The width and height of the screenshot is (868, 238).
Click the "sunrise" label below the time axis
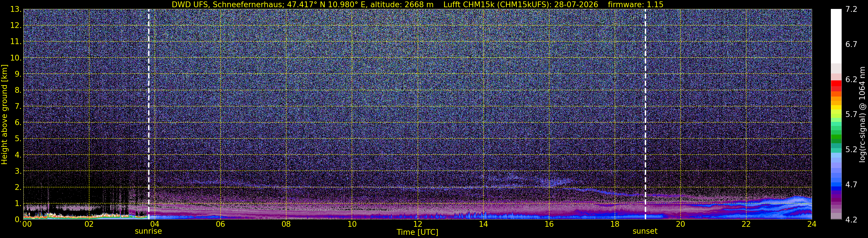coord(148,231)
